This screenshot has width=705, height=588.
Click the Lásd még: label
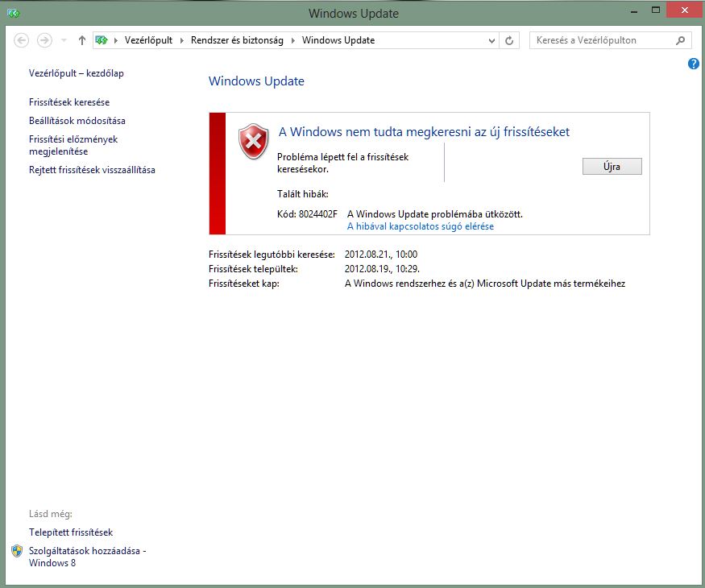point(50,514)
